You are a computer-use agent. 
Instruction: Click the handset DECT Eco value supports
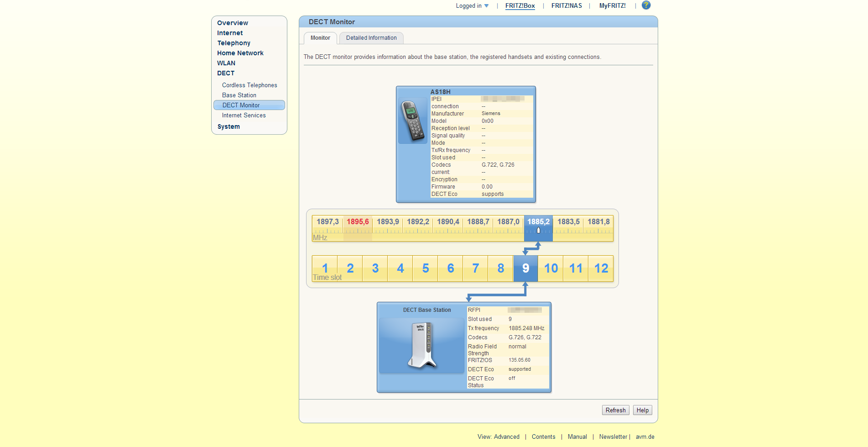click(493, 194)
